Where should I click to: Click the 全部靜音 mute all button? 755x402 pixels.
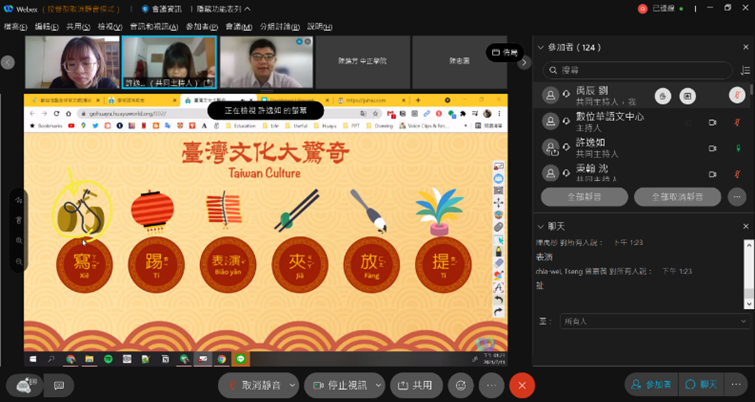point(585,197)
